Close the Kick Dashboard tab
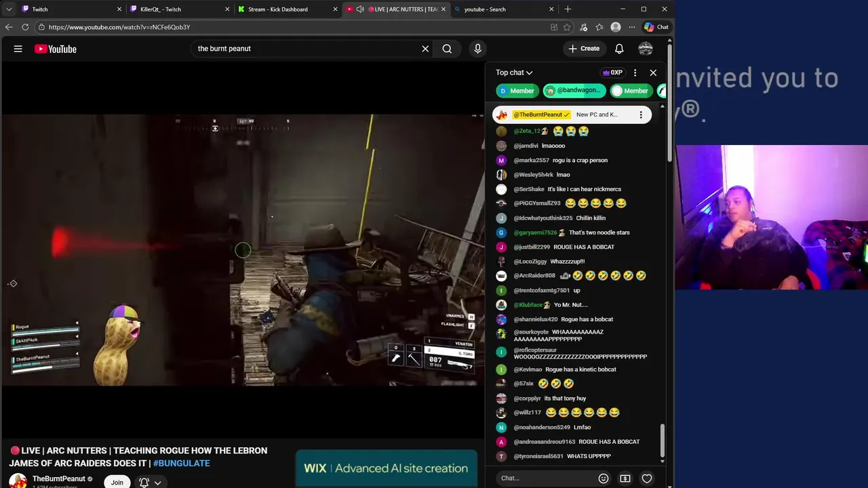Image resolution: width=868 pixels, height=488 pixels. (x=335, y=9)
